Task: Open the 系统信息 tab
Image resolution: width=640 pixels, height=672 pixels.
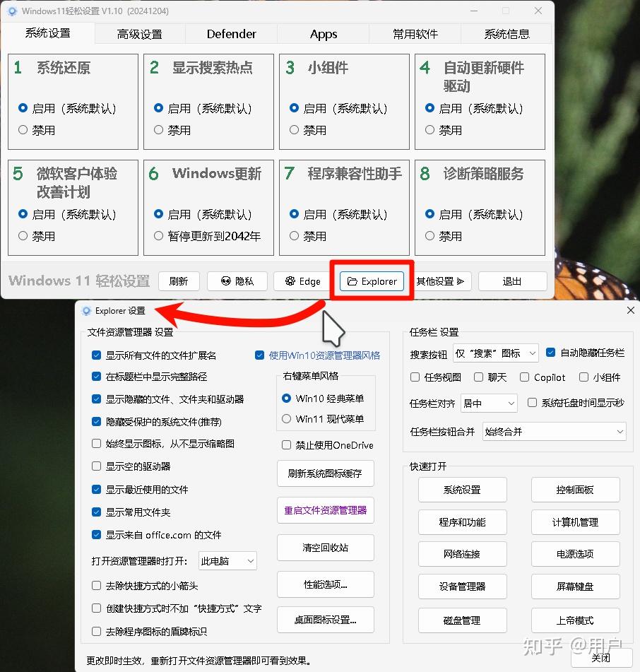Action: click(506, 34)
